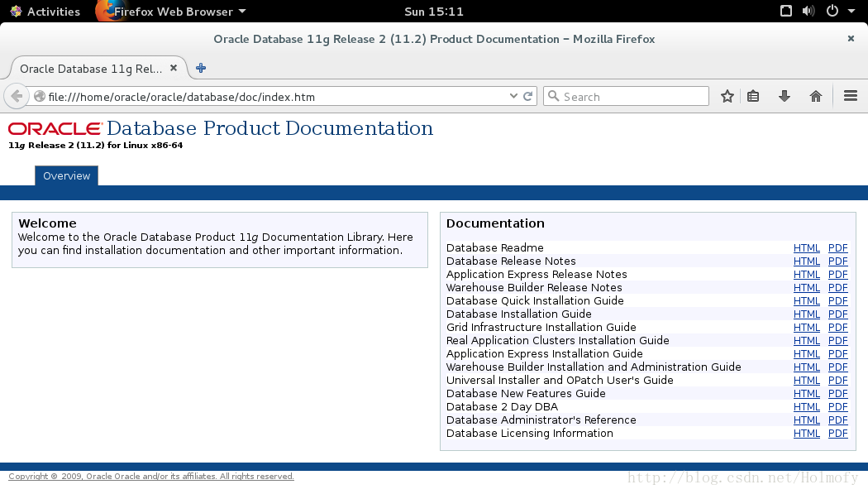868x494 pixels.
Task: Open Application Express Release Notes HTML
Action: [x=807, y=275]
